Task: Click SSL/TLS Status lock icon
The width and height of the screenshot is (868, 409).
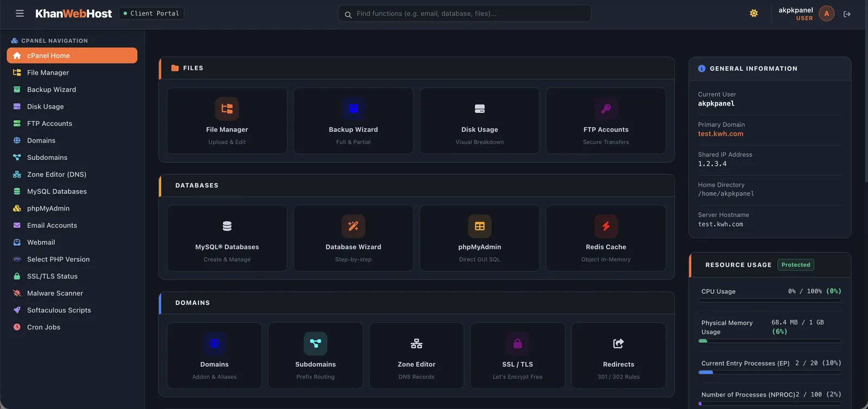Action: pyautogui.click(x=17, y=276)
